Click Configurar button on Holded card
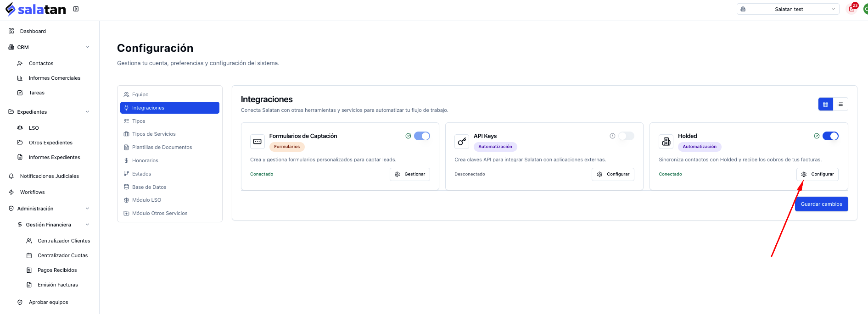This screenshot has width=868, height=314. point(817,174)
